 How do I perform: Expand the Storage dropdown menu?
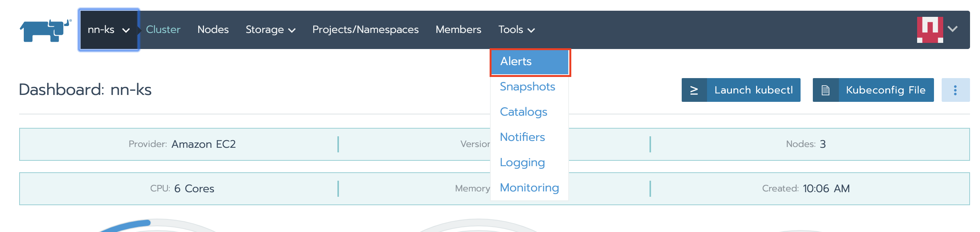pyautogui.click(x=270, y=30)
